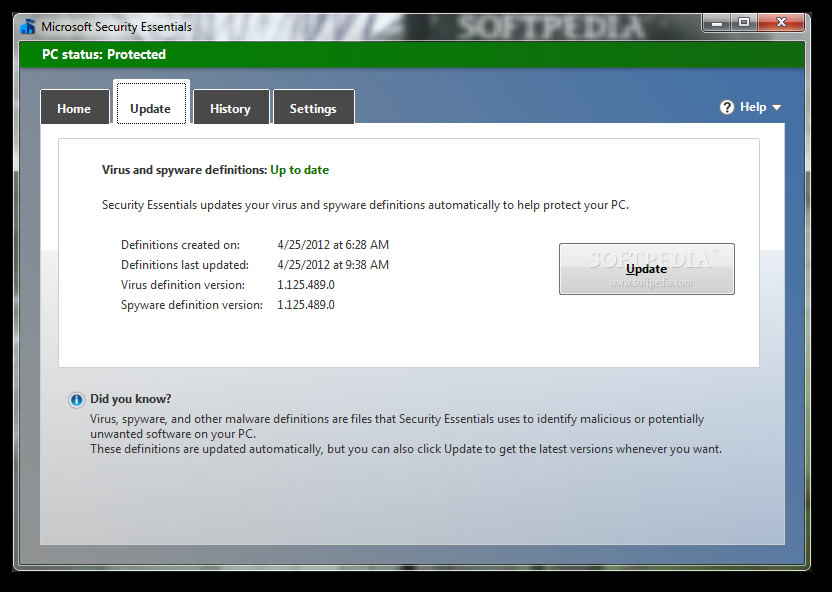Open the Settings tab

coord(314,108)
